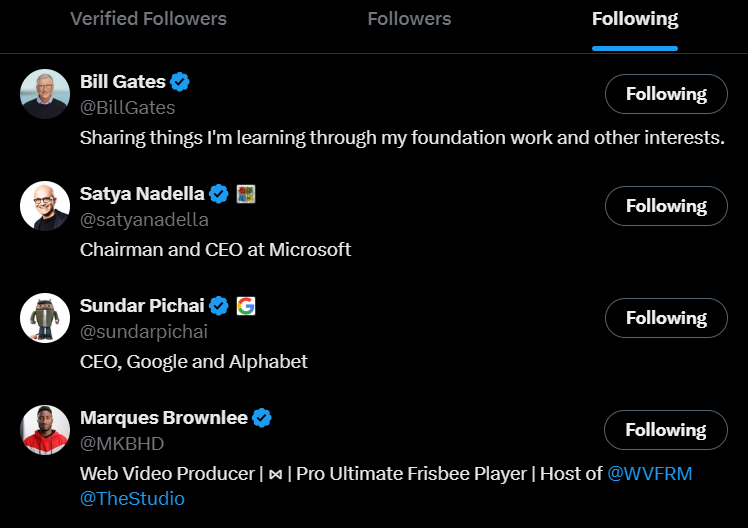Click Sundar Pichai's profile avatar

click(45, 318)
